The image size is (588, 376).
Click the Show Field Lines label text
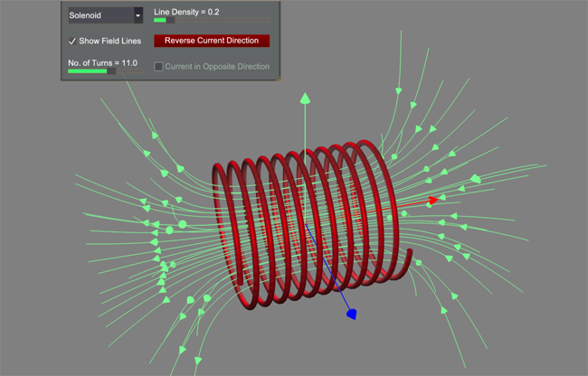point(110,42)
